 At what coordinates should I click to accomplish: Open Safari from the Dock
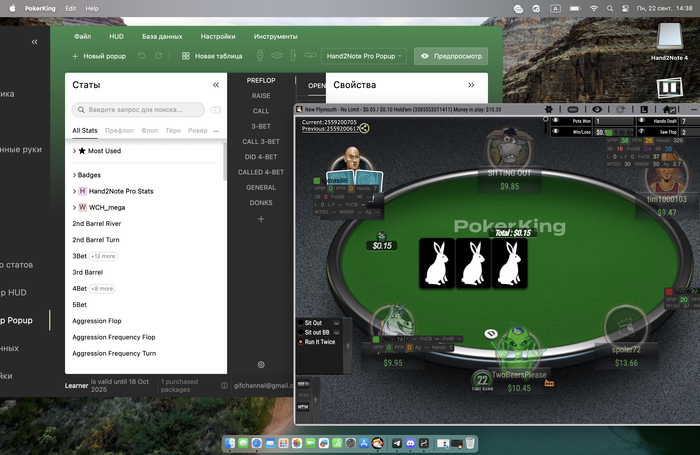[257, 443]
